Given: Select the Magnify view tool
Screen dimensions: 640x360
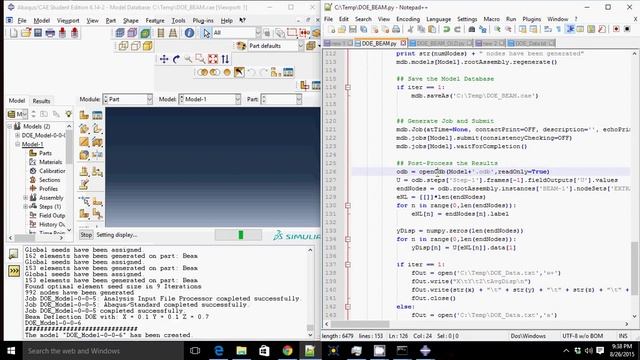Looking at the screenshot, I should click(188, 59).
